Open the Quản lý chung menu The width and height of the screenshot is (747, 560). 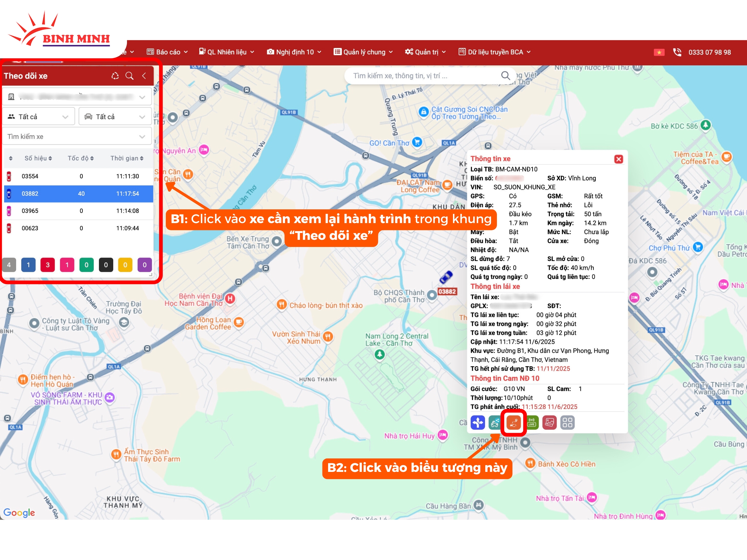tap(363, 52)
